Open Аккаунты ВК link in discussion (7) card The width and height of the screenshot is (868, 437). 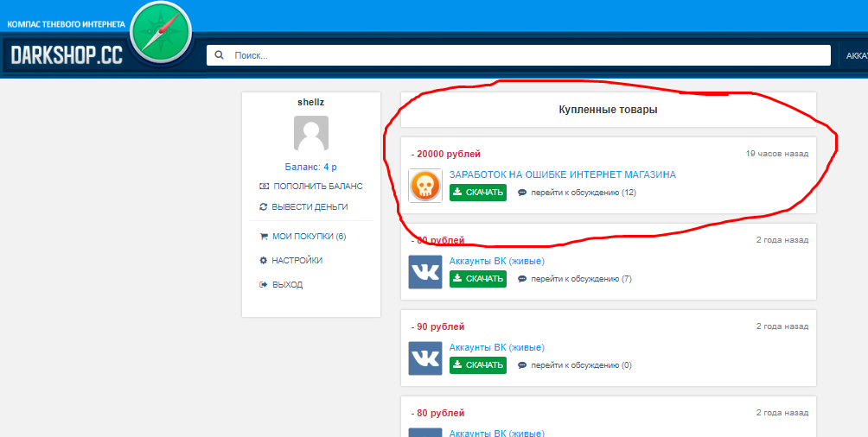coord(496,261)
